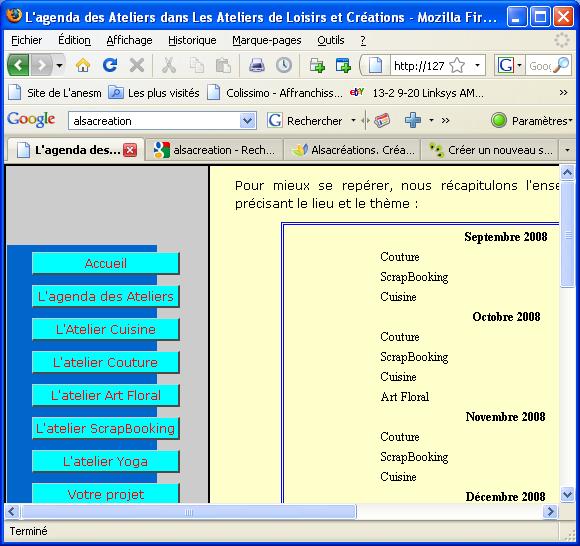
Task: Open the ? help menu
Action: pos(363,40)
